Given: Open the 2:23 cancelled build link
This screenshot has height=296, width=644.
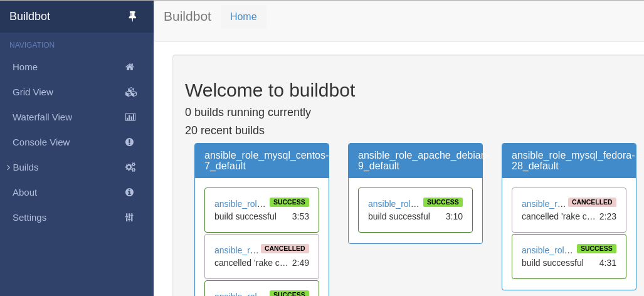Looking at the screenshot, I should 544,204.
